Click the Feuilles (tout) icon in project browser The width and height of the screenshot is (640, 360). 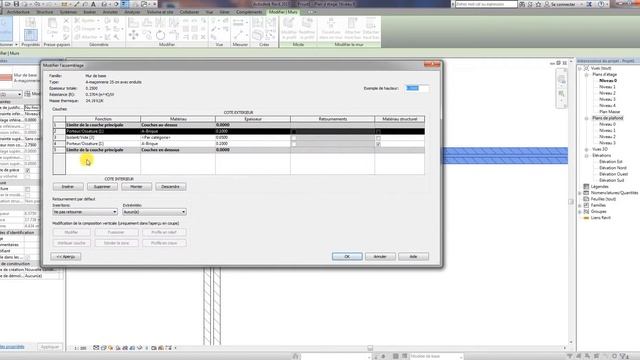[x=587, y=199]
